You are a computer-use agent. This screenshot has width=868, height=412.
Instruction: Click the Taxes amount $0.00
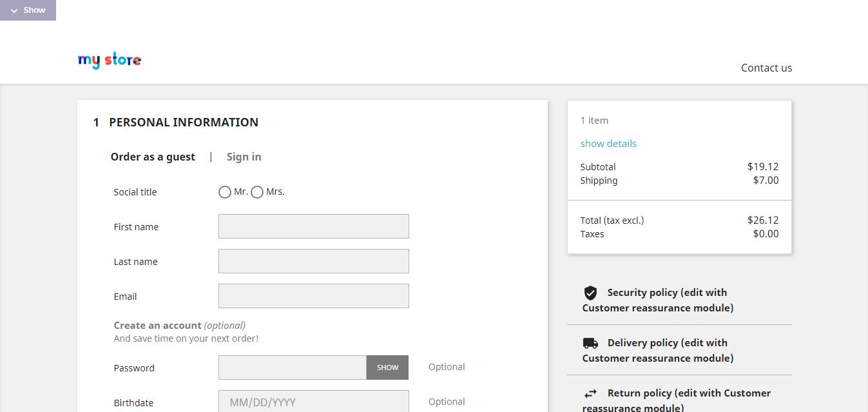pos(766,234)
